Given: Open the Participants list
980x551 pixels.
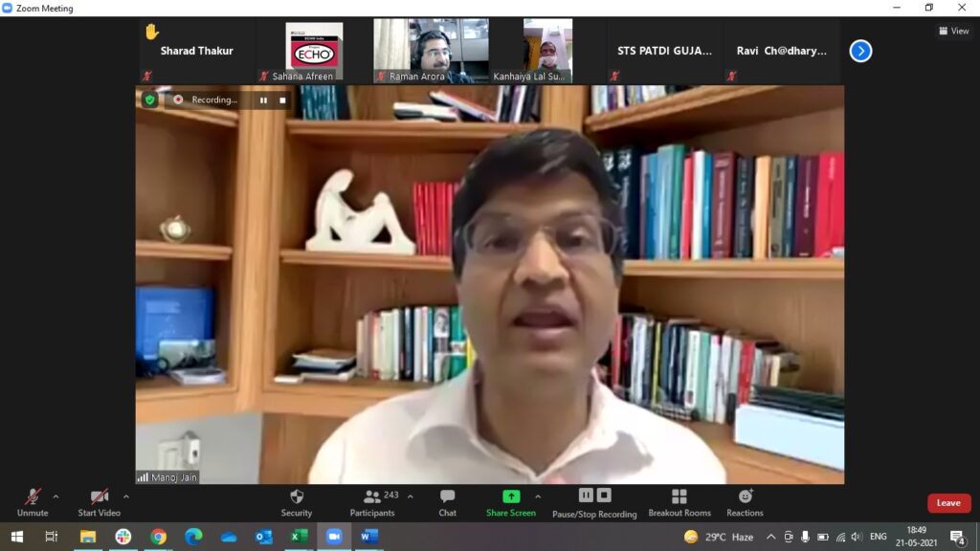Looking at the screenshot, I should [372, 501].
